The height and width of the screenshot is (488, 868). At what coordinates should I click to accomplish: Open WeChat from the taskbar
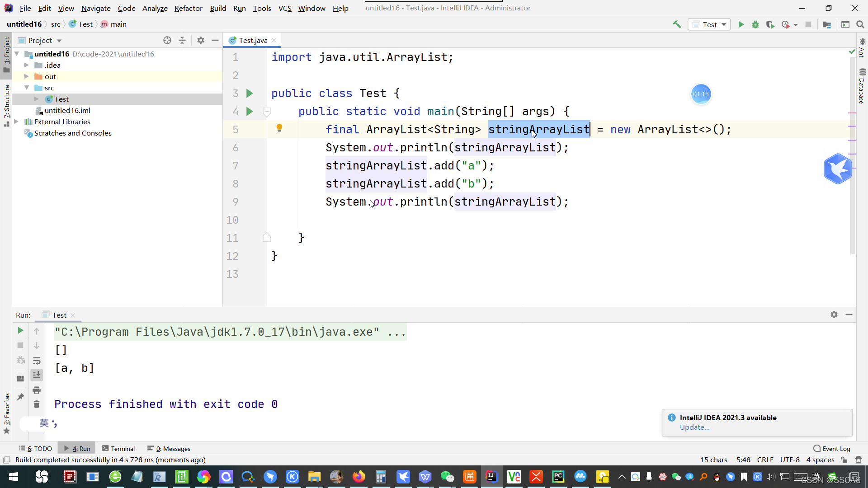pos(447,477)
